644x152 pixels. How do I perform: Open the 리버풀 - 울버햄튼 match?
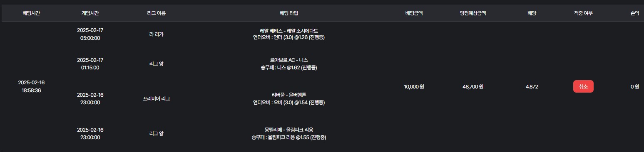(288, 95)
